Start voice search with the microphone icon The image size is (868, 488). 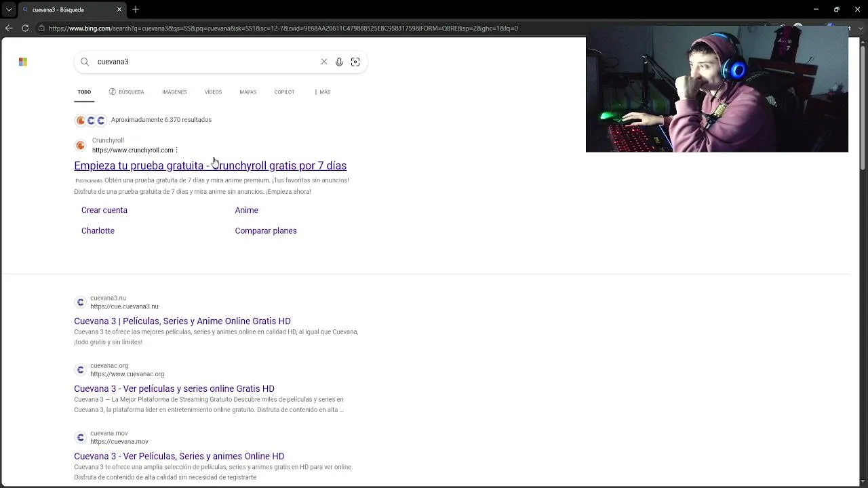pos(339,62)
